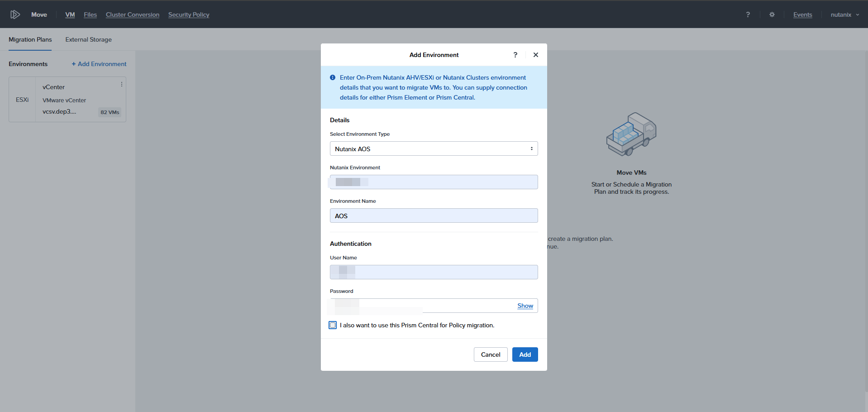Open the Select Environment Type dropdown

tap(434, 149)
